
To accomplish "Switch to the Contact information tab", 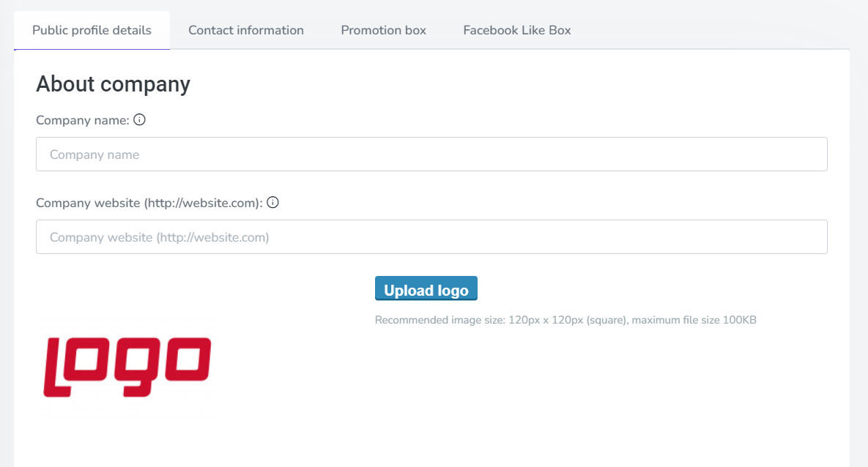I will [x=246, y=31].
